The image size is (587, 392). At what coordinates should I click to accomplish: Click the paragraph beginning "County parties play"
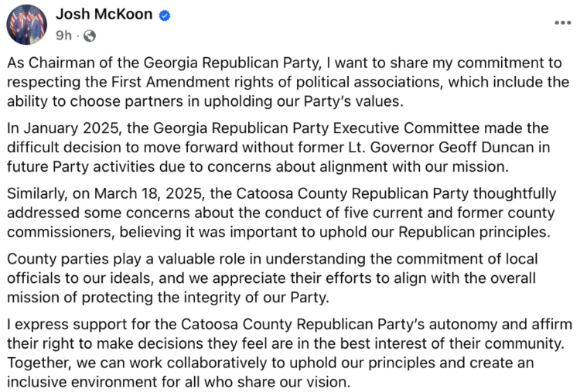[x=286, y=278]
